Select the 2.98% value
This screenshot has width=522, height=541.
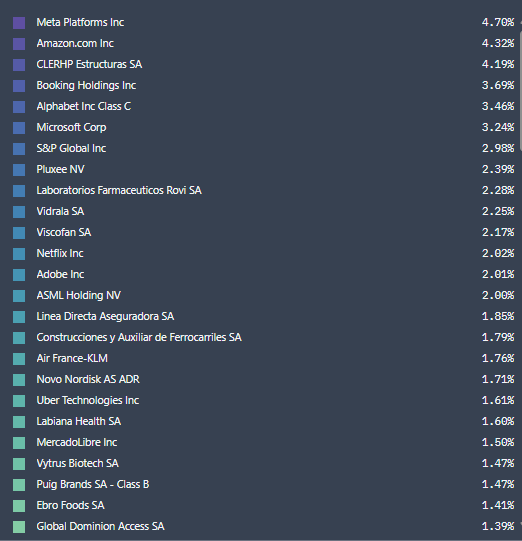pos(498,148)
